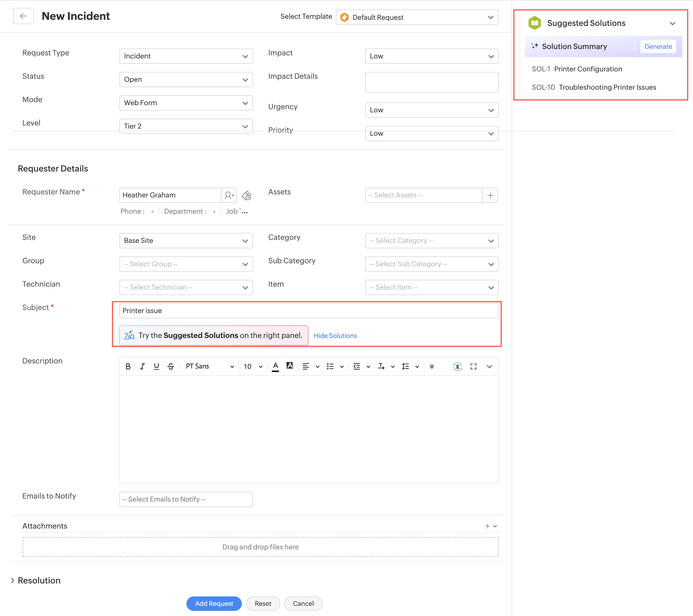The height and width of the screenshot is (616, 693).
Task: Click the requester history icon beside Heather Graham
Action: (x=246, y=195)
